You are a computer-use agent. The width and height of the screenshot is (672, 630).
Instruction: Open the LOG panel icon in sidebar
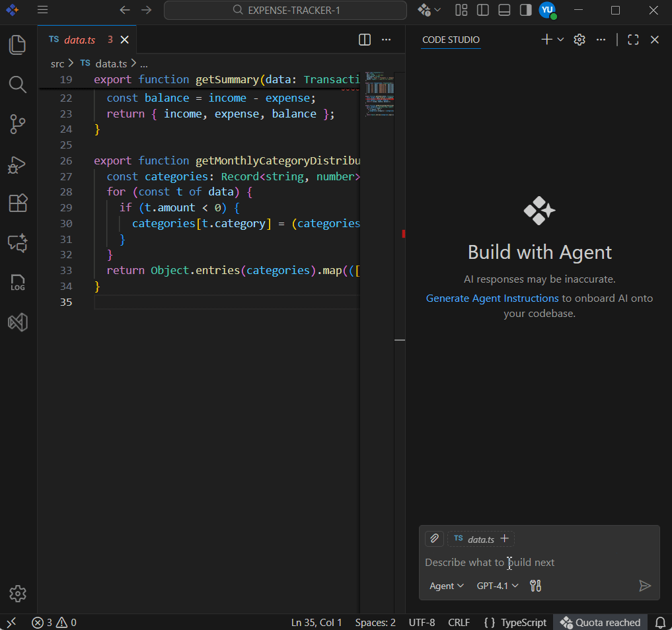point(17,283)
